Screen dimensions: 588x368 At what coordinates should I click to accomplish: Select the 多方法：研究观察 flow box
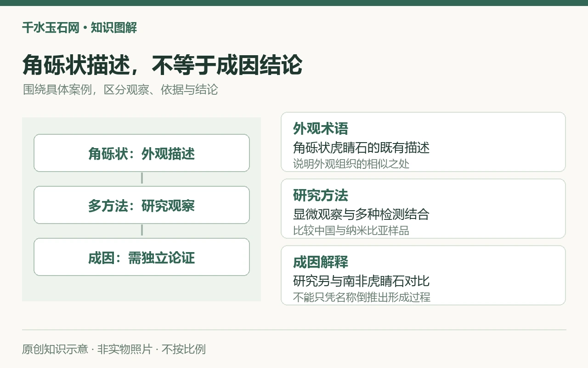click(141, 205)
